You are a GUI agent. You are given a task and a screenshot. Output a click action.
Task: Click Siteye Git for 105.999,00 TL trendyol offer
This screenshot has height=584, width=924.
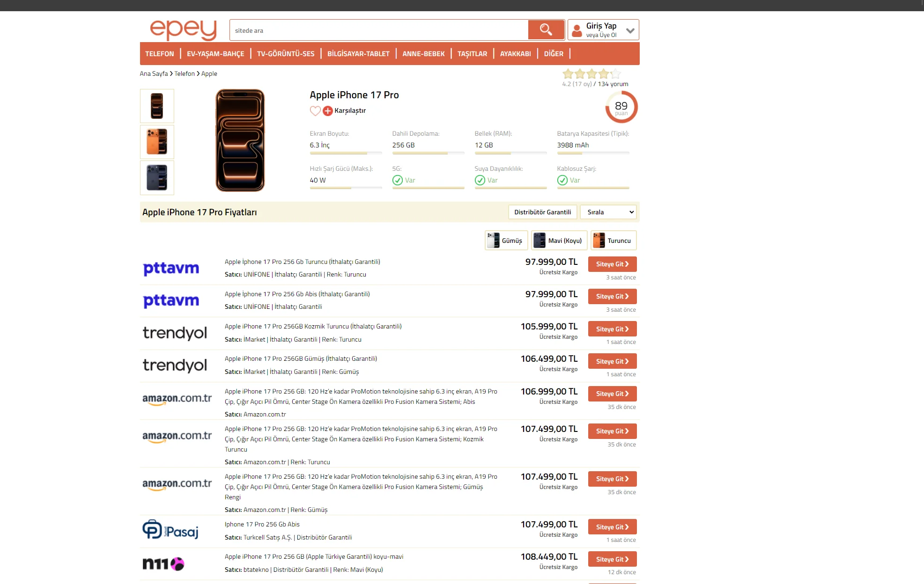click(x=613, y=329)
